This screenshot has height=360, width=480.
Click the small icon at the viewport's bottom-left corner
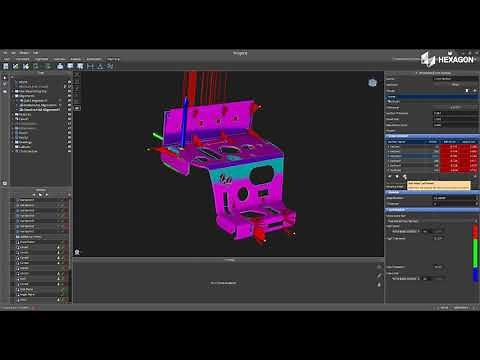(77, 252)
